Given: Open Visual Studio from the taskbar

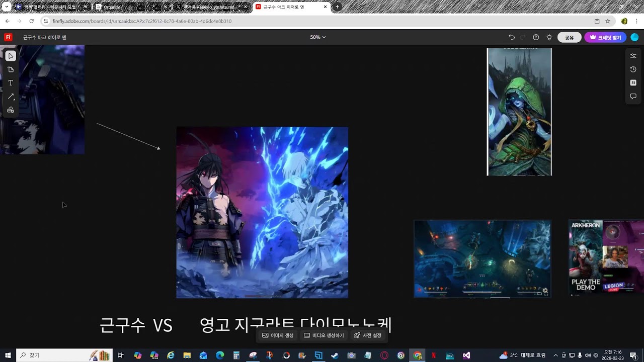Looking at the screenshot, I should 466,355.
